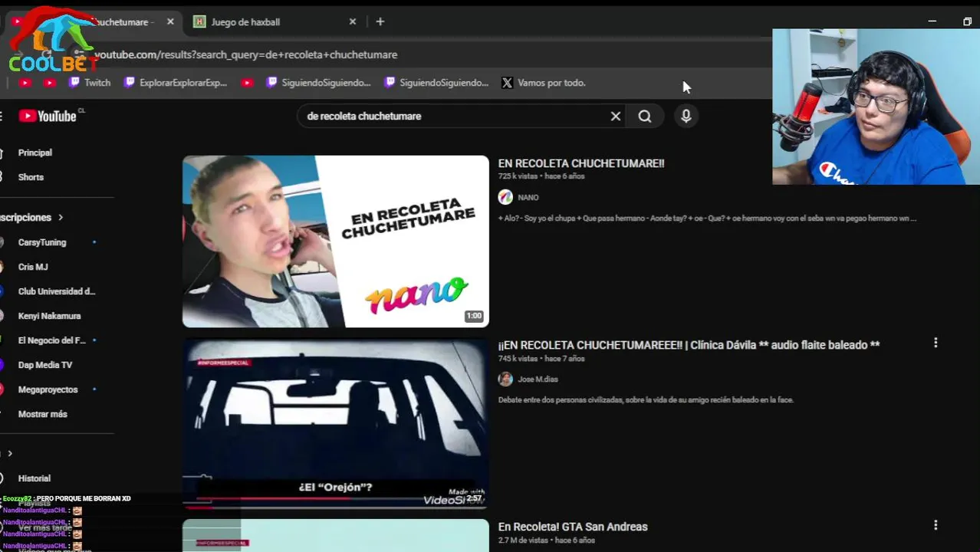980x552 pixels.
Task: Open Dap Media TV subscription
Action: tap(45, 365)
